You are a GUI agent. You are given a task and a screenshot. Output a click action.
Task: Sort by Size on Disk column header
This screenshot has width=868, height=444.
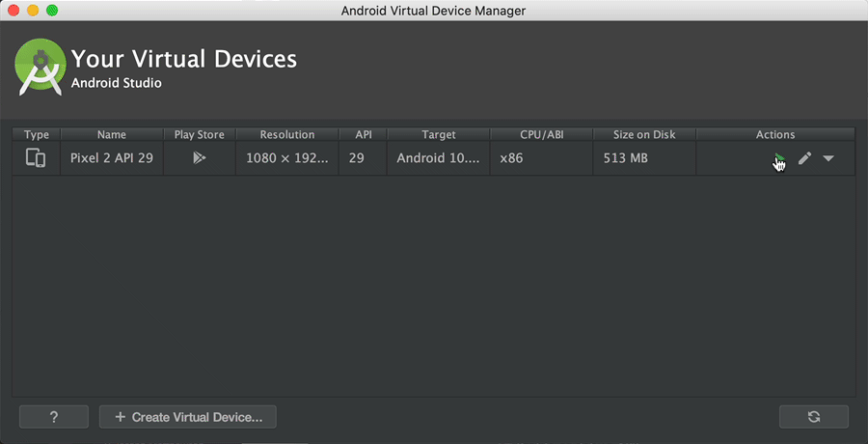pyautogui.click(x=644, y=135)
